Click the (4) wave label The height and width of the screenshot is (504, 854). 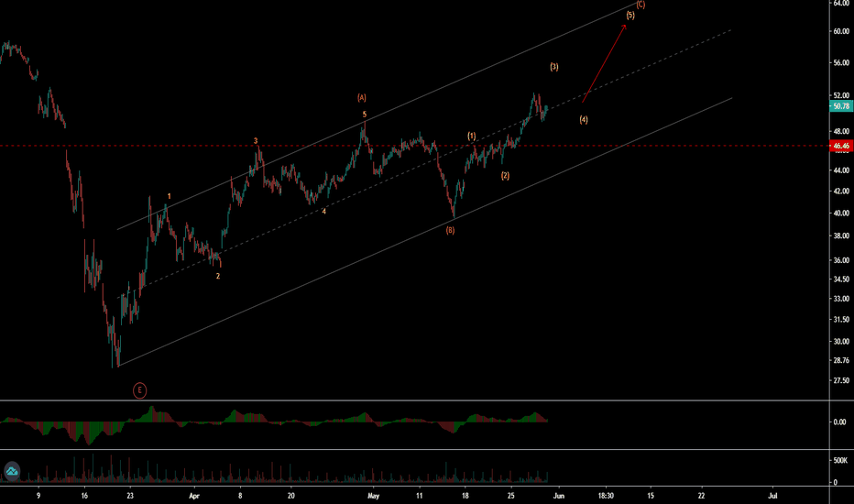(584, 119)
